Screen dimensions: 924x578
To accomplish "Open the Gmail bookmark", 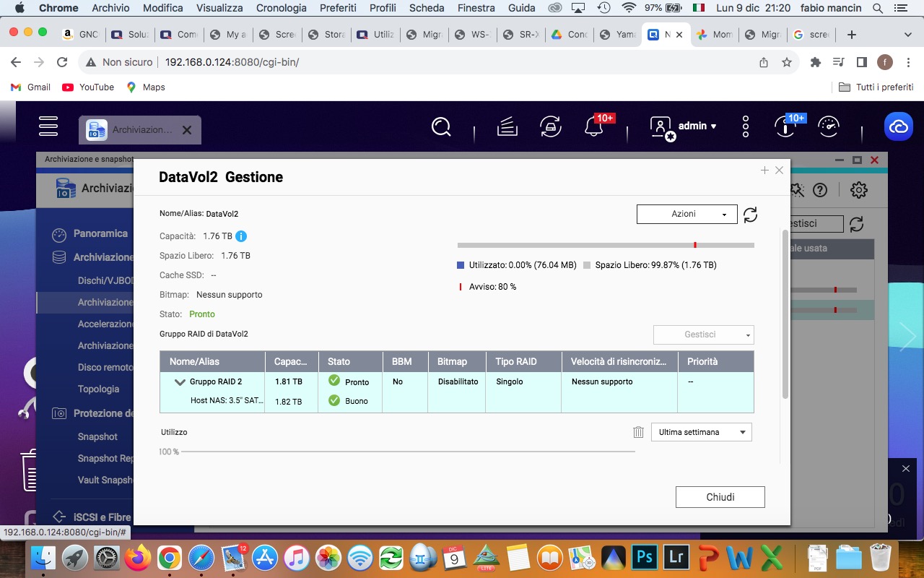I will pyautogui.click(x=31, y=87).
